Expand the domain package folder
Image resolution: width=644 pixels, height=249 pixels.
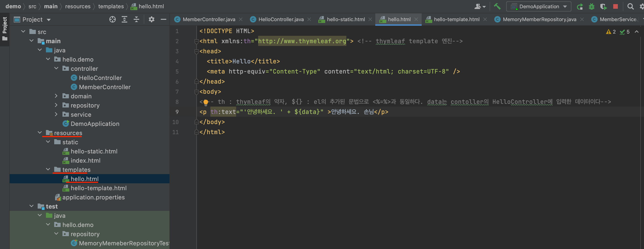point(56,96)
